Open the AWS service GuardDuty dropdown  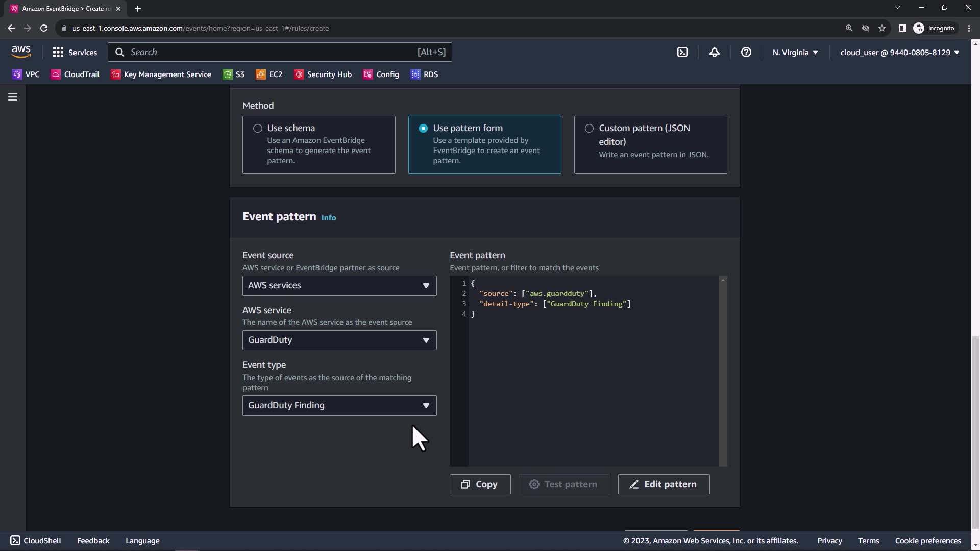tap(339, 340)
